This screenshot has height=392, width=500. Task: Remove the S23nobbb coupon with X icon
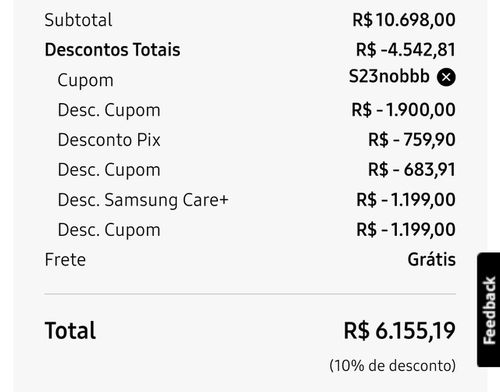pyautogui.click(x=446, y=77)
